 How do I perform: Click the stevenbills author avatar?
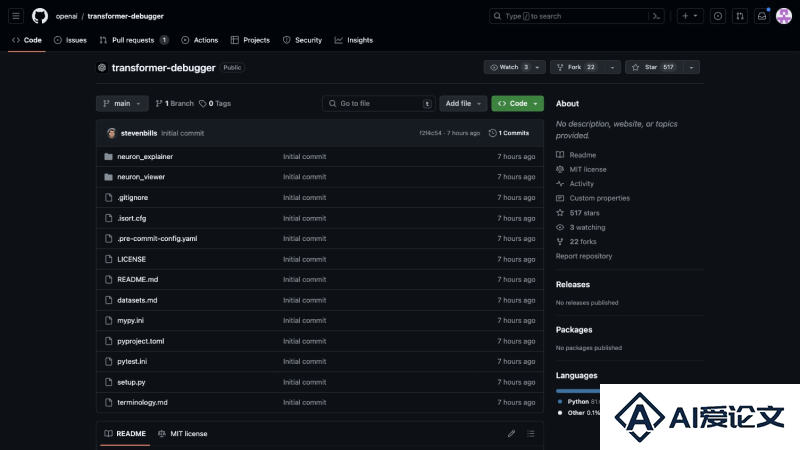tap(111, 133)
